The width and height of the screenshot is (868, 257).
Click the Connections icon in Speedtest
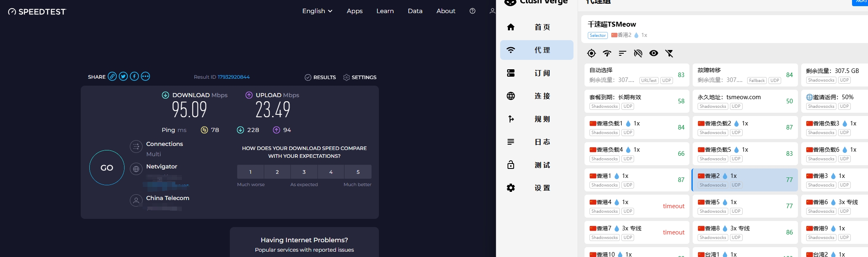(136, 146)
